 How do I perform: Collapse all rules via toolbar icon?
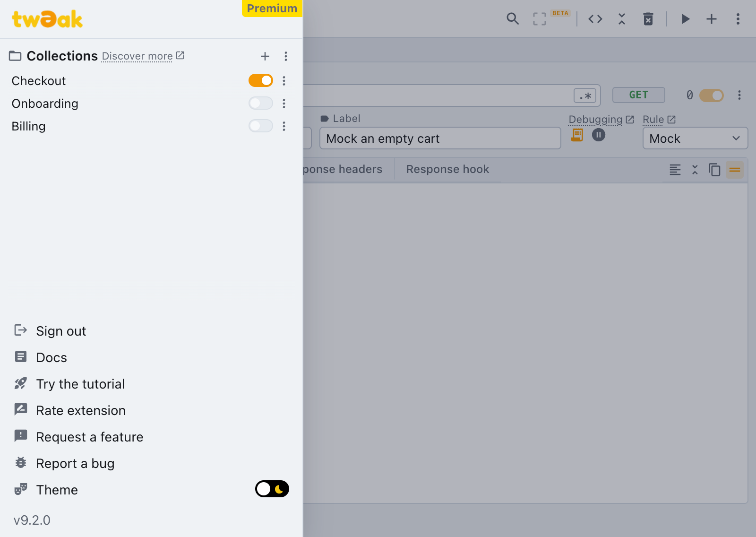[x=622, y=19]
